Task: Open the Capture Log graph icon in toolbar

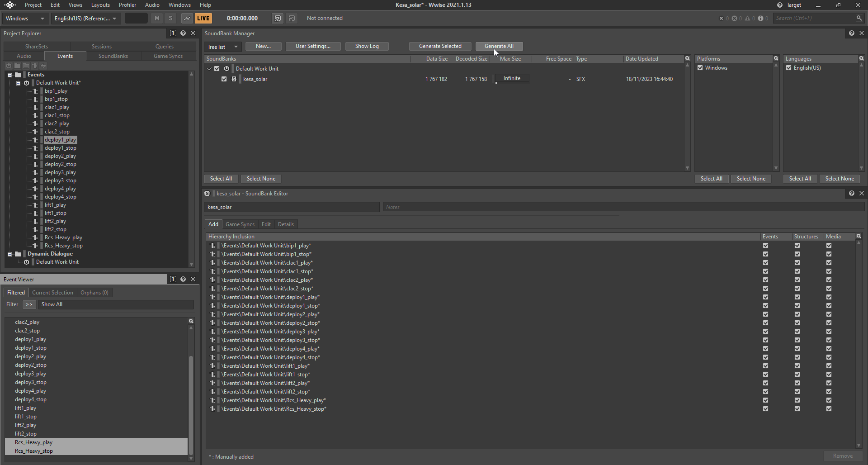Action: [x=187, y=18]
